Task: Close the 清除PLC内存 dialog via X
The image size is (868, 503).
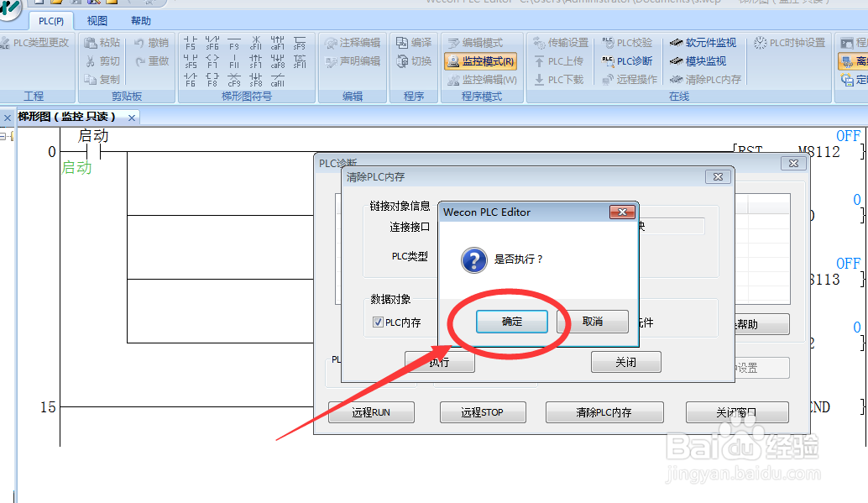Action: click(718, 176)
